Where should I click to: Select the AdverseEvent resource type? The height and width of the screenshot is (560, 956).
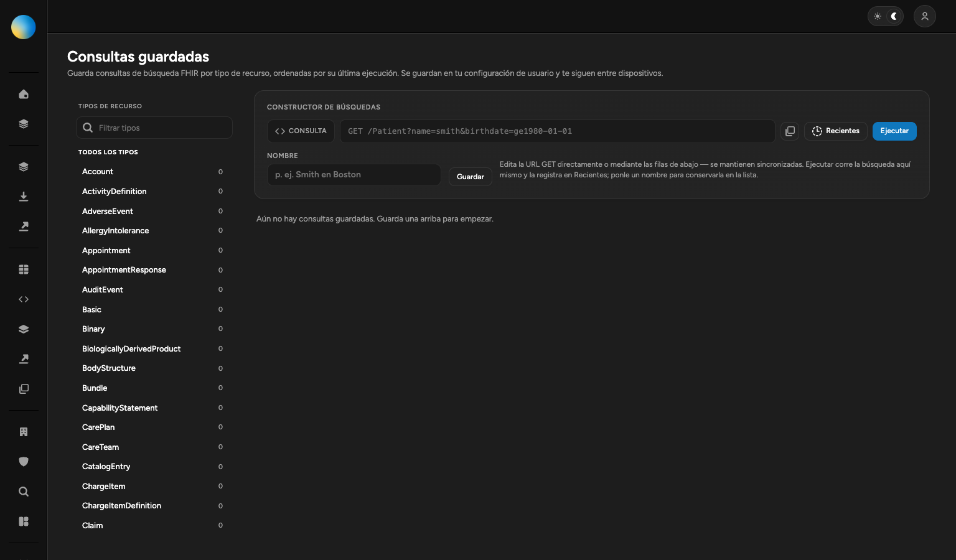tap(152, 211)
